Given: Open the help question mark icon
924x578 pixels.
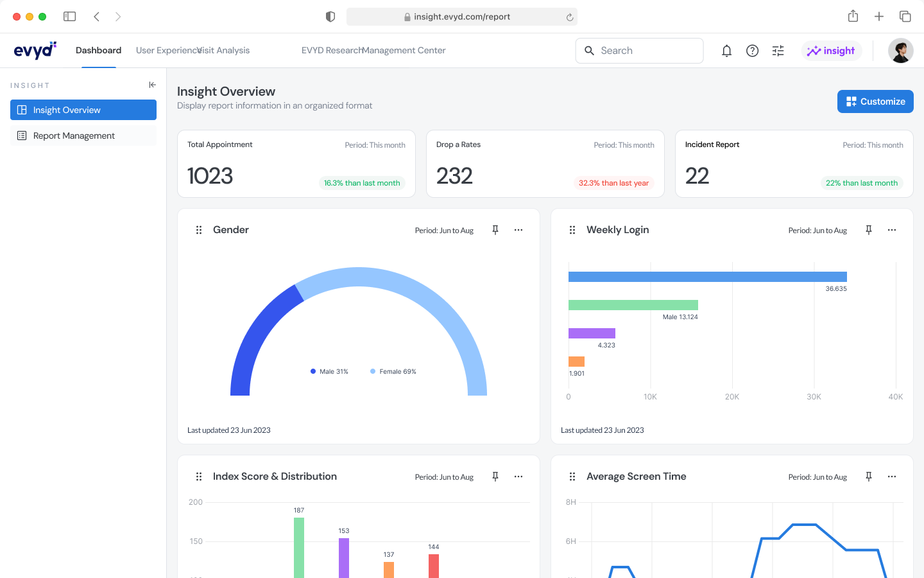Looking at the screenshot, I should 752,51.
